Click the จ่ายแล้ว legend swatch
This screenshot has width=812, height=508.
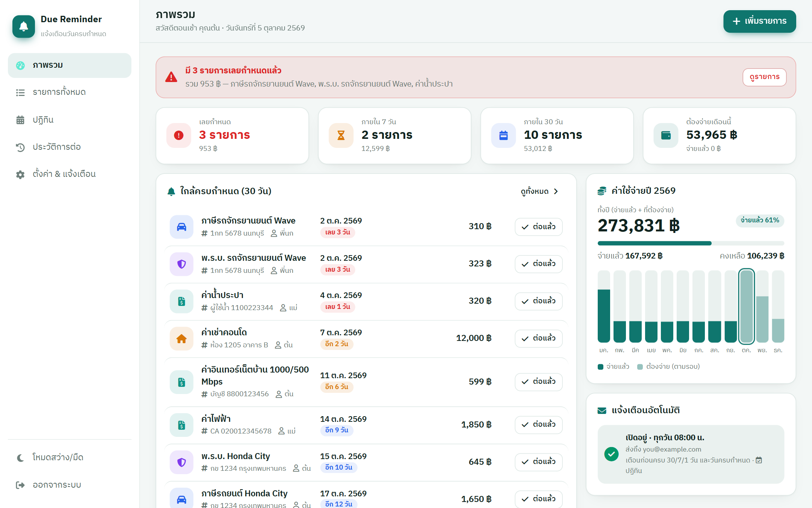coord(600,367)
